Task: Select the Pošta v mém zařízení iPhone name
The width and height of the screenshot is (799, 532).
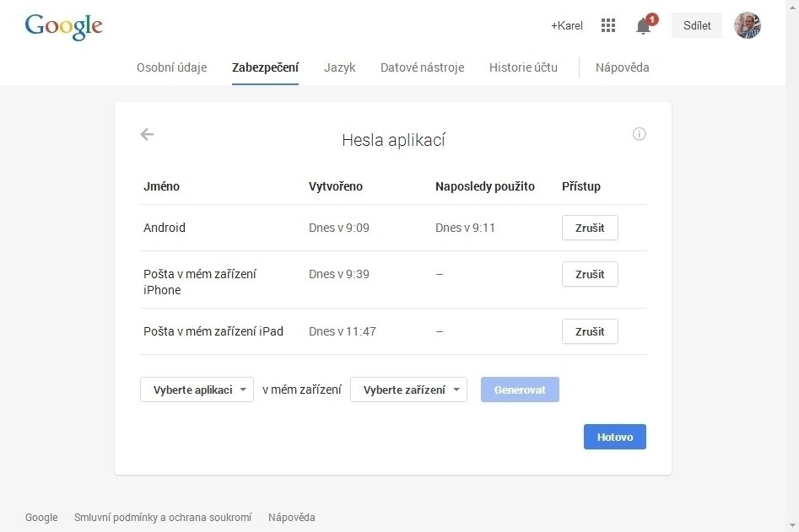Action: pos(200,282)
